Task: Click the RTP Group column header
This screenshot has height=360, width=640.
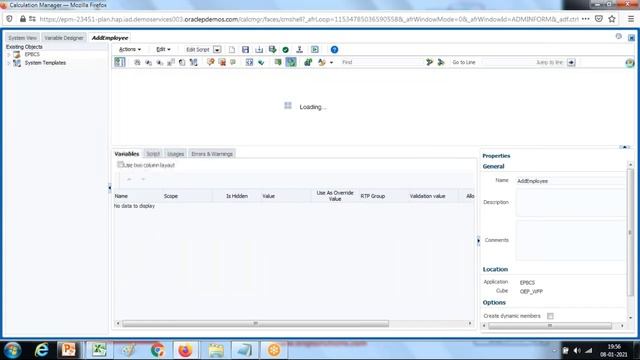Action: (373, 196)
